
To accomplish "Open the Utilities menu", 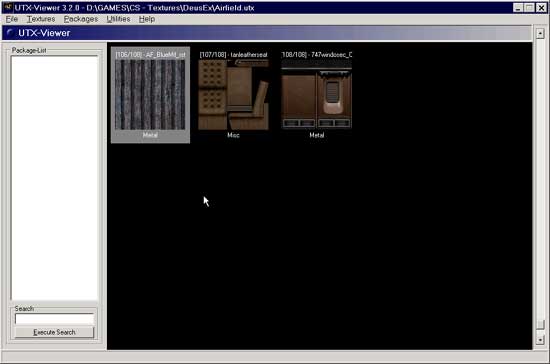I will 118,19.
